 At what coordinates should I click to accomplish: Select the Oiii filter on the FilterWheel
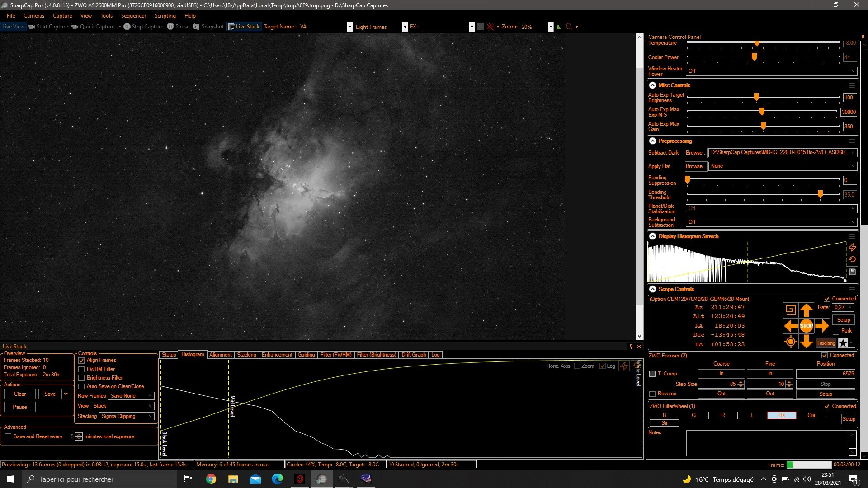pos(811,415)
